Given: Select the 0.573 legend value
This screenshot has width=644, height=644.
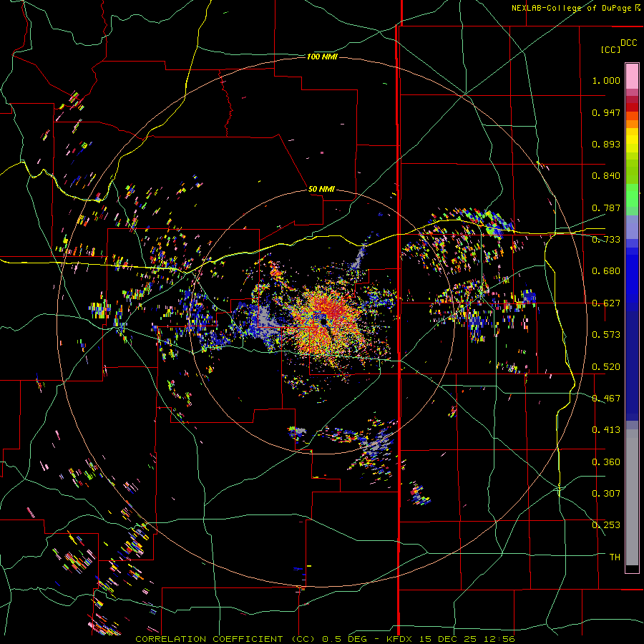Looking at the screenshot, I should [606, 335].
